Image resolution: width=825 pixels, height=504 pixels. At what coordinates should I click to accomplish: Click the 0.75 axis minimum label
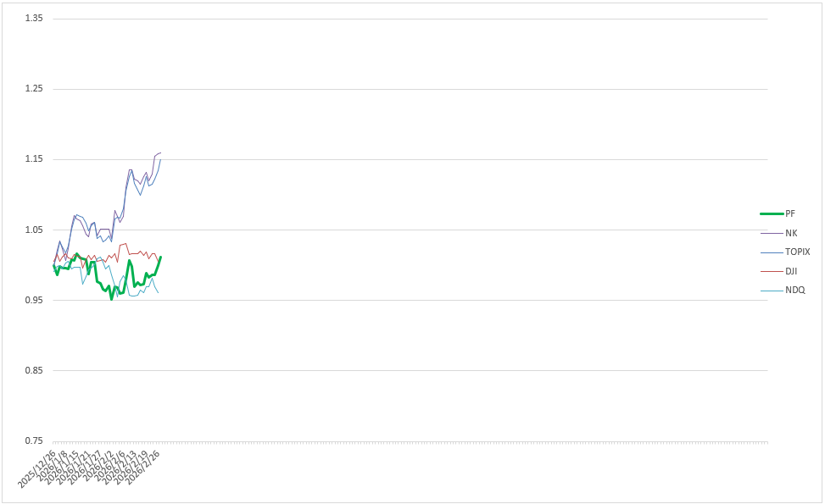click(x=34, y=440)
